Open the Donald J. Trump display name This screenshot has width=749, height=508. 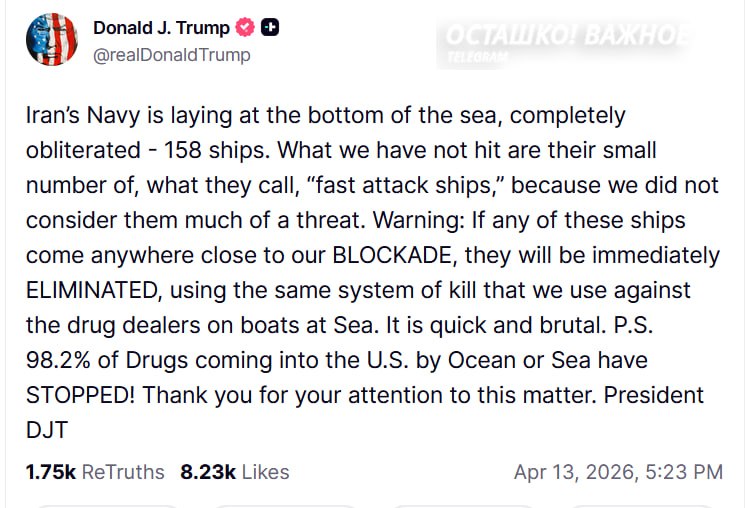(x=161, y=28)
